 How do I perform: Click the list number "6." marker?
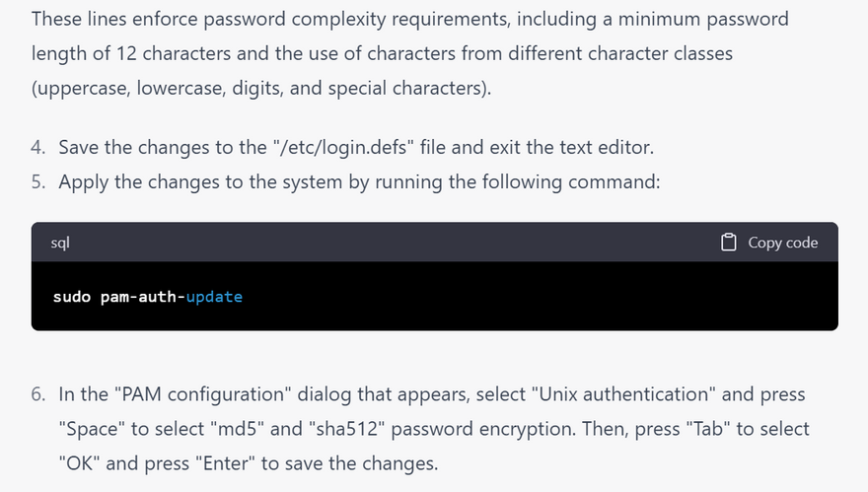[x=38, y=394]
